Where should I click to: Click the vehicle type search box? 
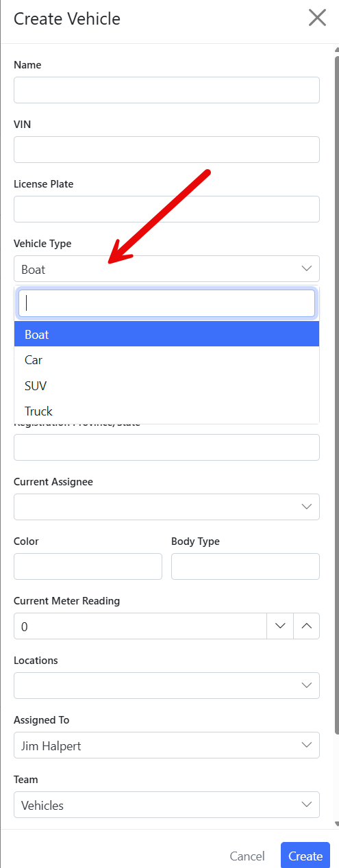(x=166, y=303)
